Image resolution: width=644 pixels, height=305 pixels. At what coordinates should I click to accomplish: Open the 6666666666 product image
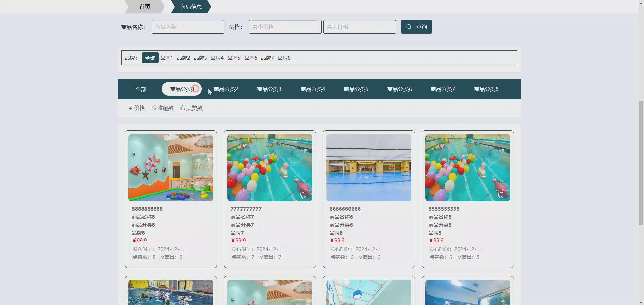[369, 168]
